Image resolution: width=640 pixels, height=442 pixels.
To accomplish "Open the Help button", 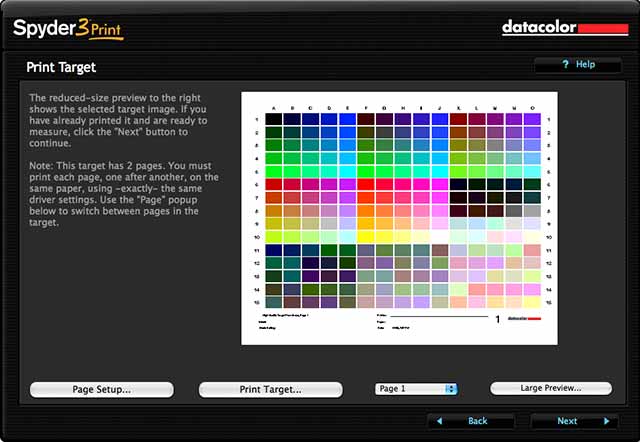I will 578,64.
